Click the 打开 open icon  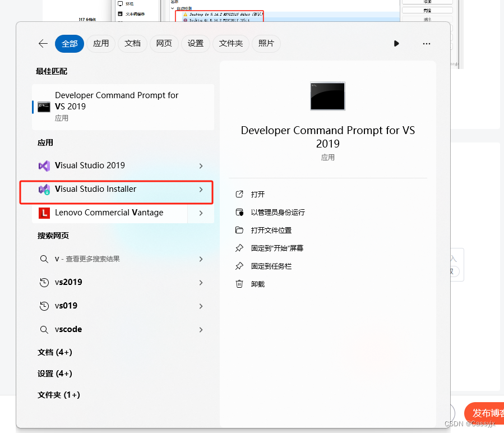(x=239, y=194)
